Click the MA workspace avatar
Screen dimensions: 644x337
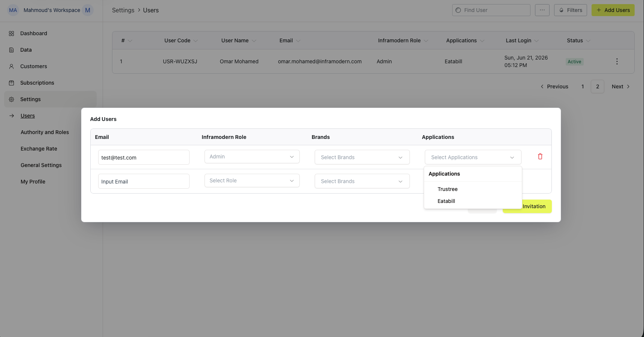tap(13, 10)
